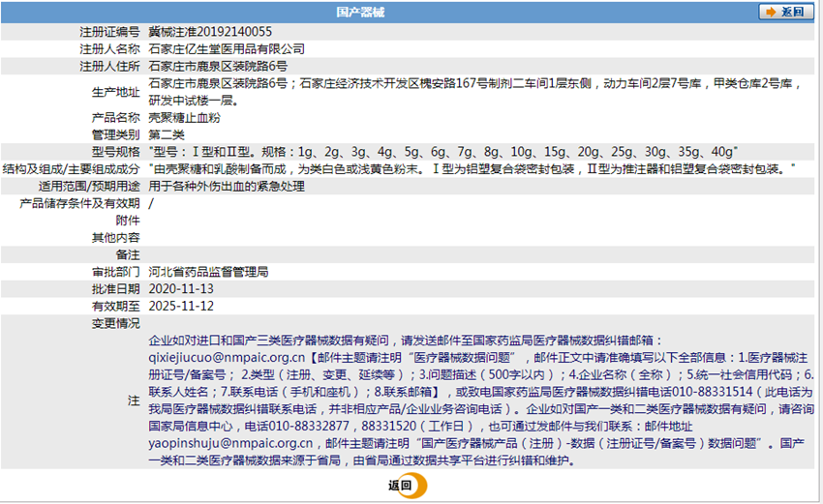Click the 适用范围/预期用途 label

click(89, 186)
